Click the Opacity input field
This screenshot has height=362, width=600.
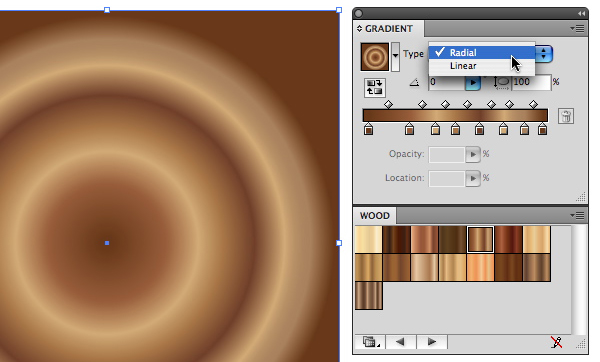tap(447, 154)
